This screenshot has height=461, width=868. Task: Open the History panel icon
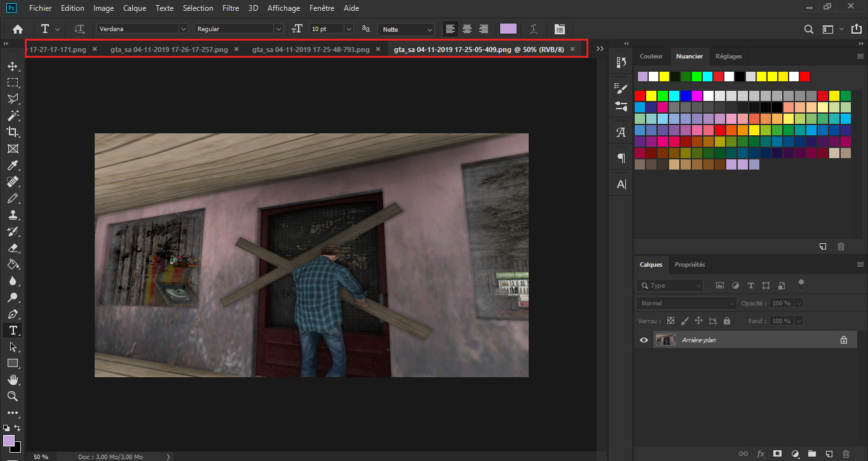tap(621, 62)
